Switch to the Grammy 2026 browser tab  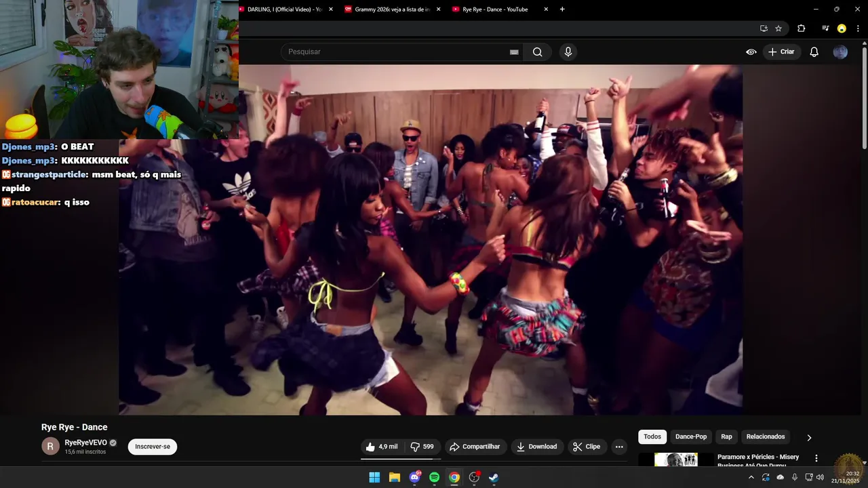tap(391, 9)
